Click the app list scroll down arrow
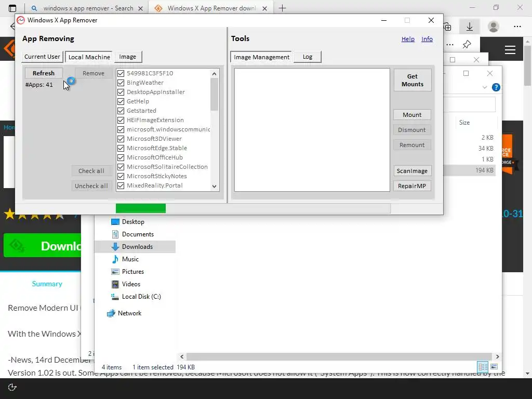The height and width of the screenshot is (399, 532). [214, 186]
